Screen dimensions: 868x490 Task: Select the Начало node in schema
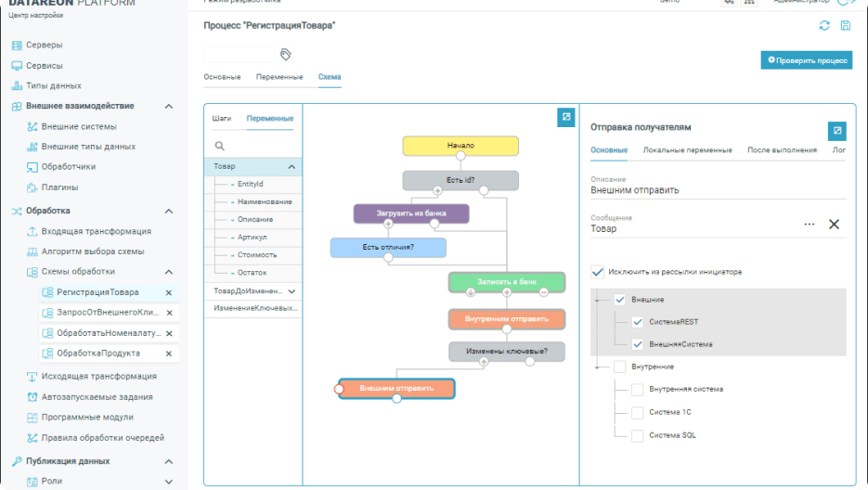(x=460, y=146)
